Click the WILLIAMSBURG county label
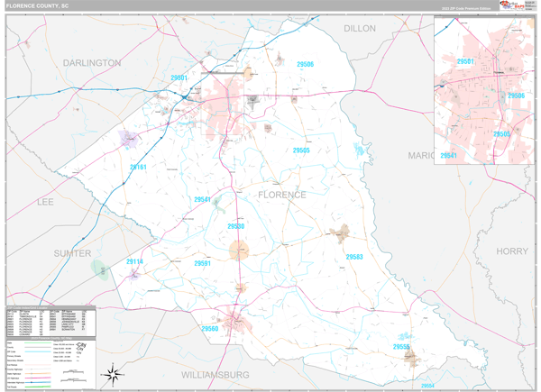 (215, 372)
